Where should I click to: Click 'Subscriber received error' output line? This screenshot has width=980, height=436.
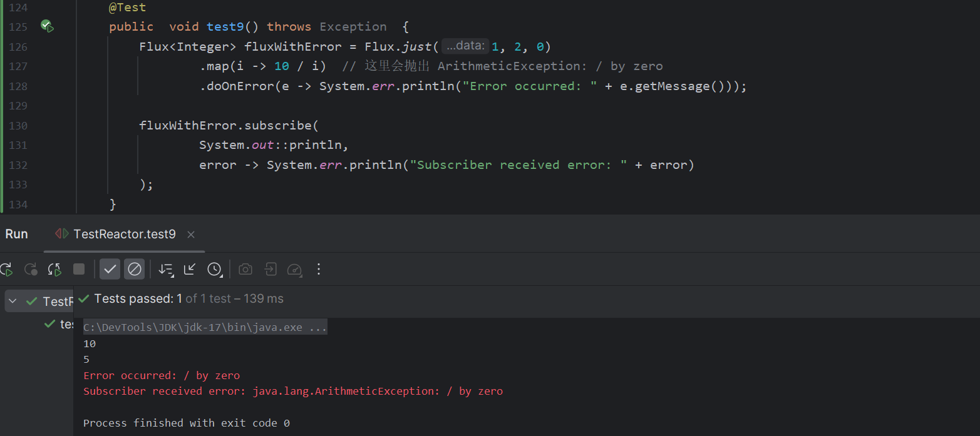click(292, 391)
